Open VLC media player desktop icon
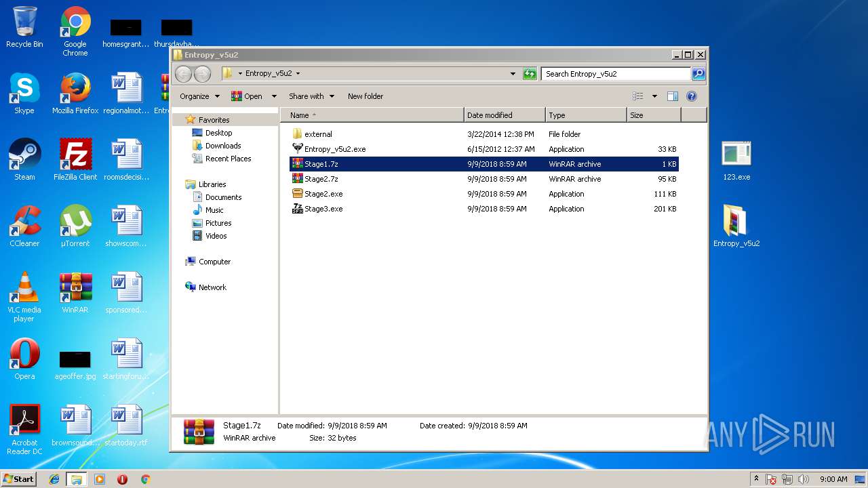 (24, 298)
